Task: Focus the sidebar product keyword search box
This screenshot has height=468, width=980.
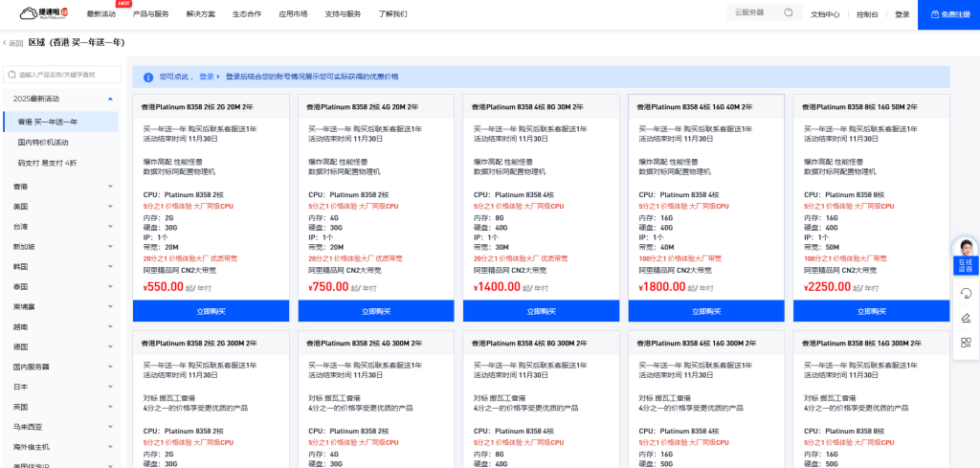Action: coord(62,75)
